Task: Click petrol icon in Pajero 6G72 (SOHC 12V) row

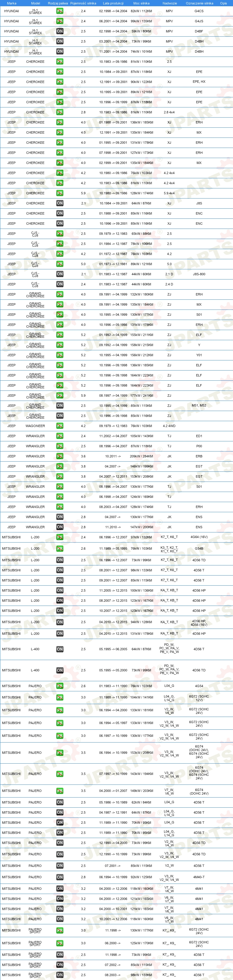Action: click(x=60, y=697)
